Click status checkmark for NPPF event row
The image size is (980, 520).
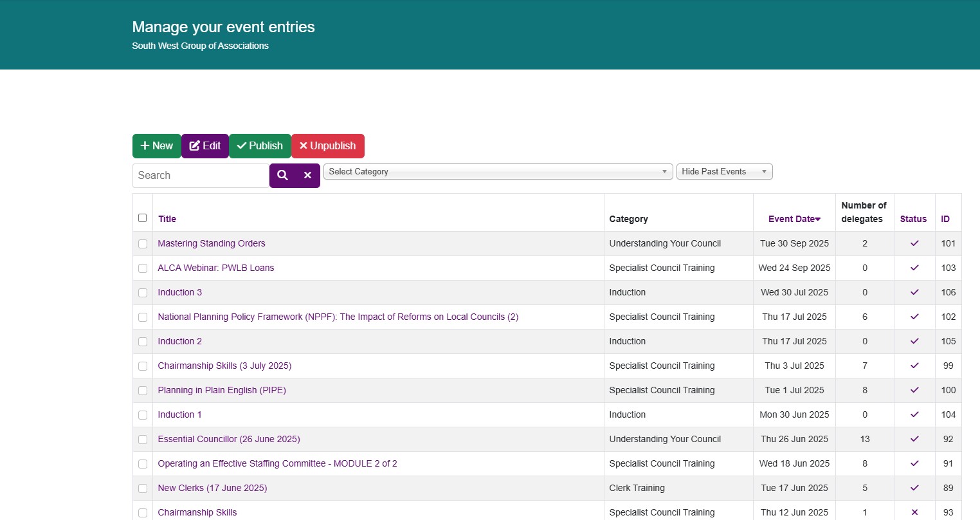tap(914, 317)
